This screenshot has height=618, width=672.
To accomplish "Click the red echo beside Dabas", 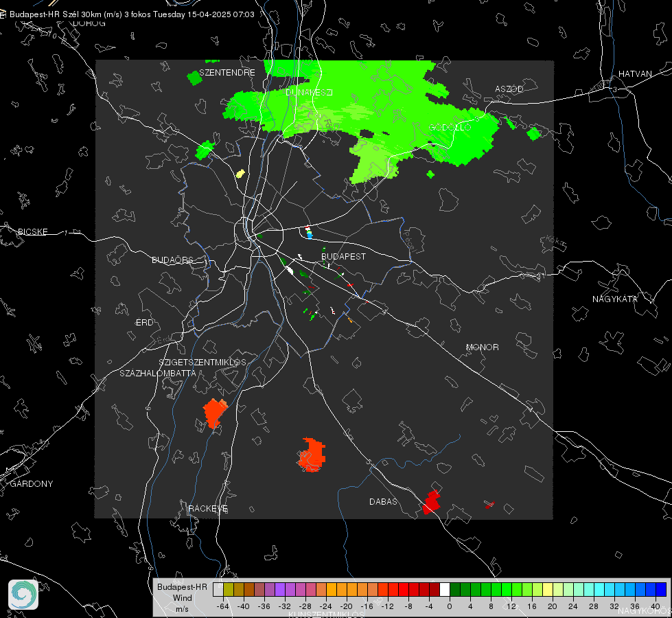I will (x=431, y=502).
